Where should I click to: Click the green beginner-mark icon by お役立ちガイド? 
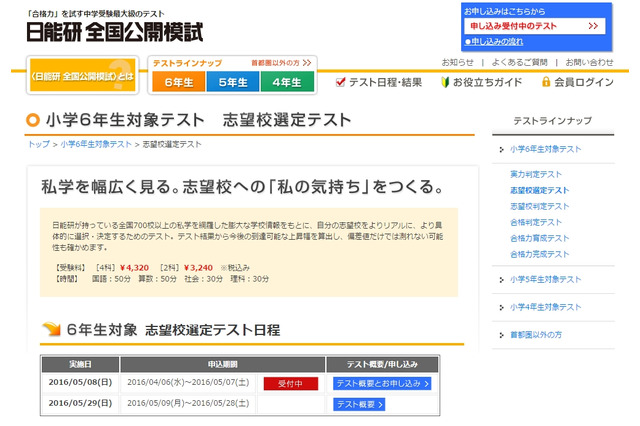point(445,82)
